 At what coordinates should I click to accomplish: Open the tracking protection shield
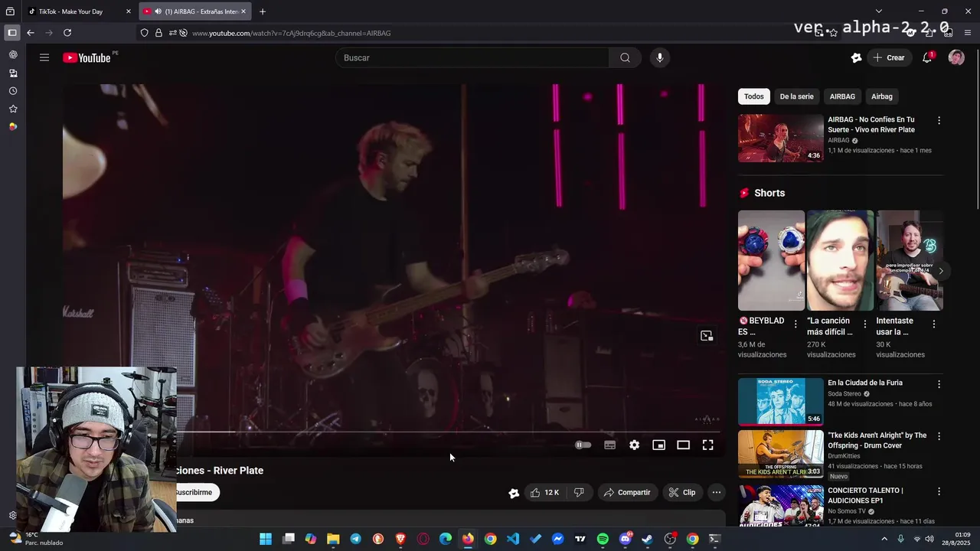pyautogui.click(x=144, y=33)
